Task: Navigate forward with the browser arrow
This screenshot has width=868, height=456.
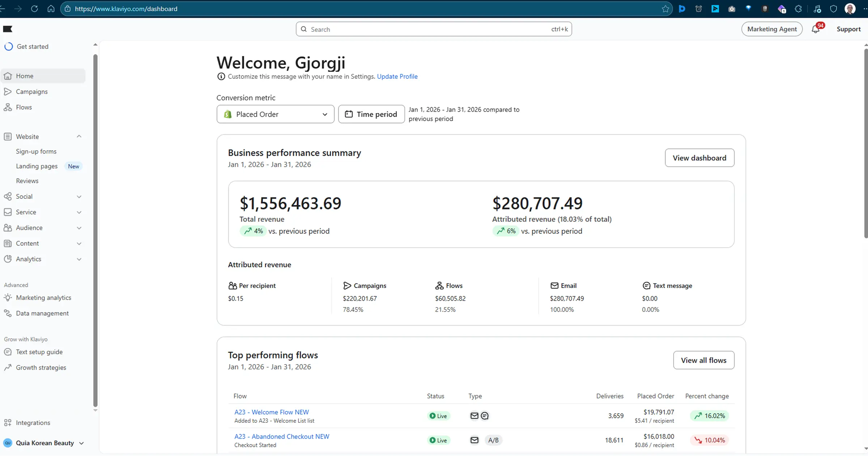Action: 18,9
